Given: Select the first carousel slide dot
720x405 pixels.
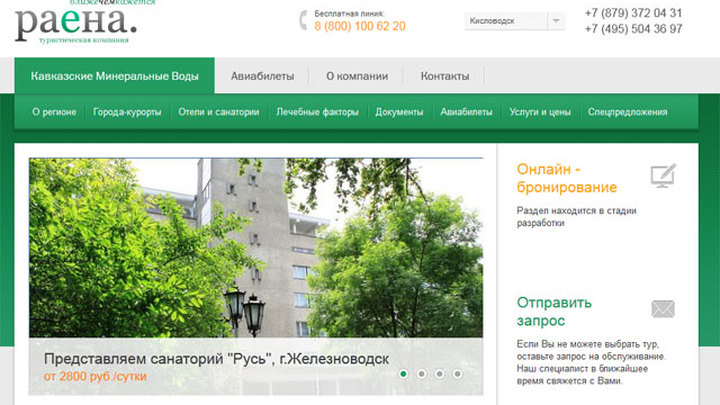Looking at the screenshot, I should pos(403,373).
